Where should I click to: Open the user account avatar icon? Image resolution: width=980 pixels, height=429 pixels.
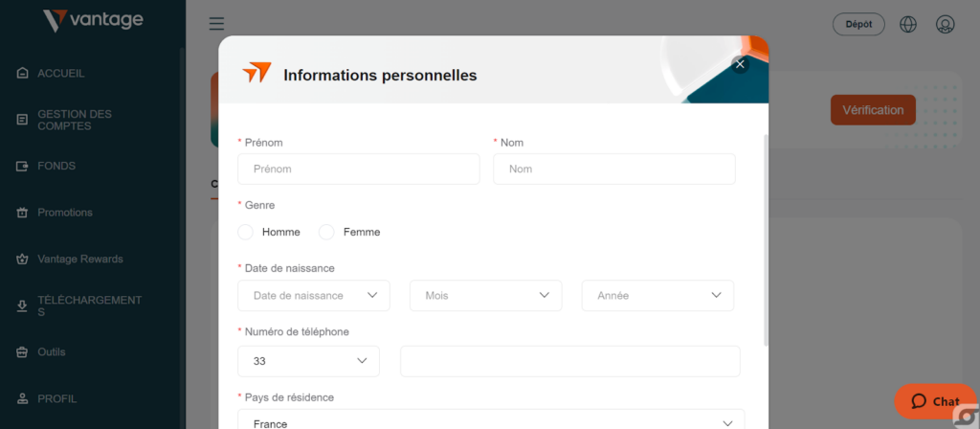click(946, 25)
